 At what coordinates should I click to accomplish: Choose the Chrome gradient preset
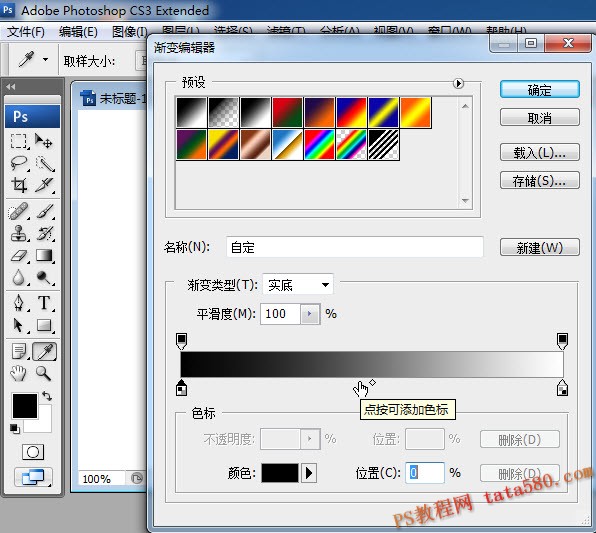tap(287, 144)
